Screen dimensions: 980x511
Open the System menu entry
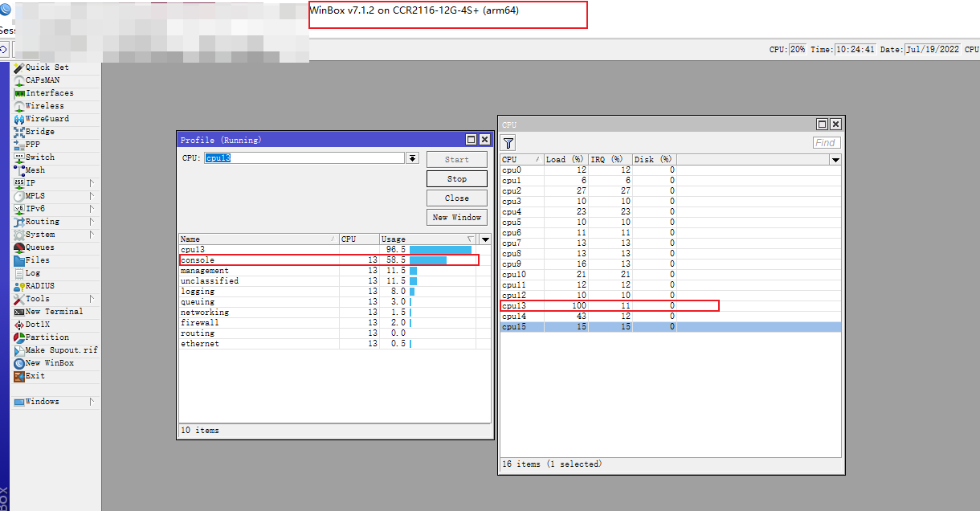coord(40,235)
